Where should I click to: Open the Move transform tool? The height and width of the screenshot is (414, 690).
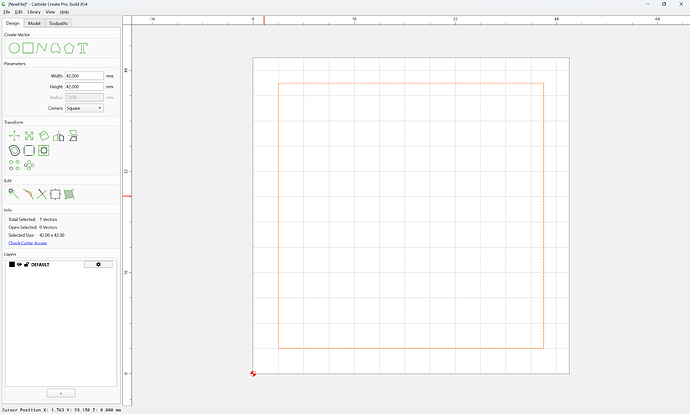(14, 136)
